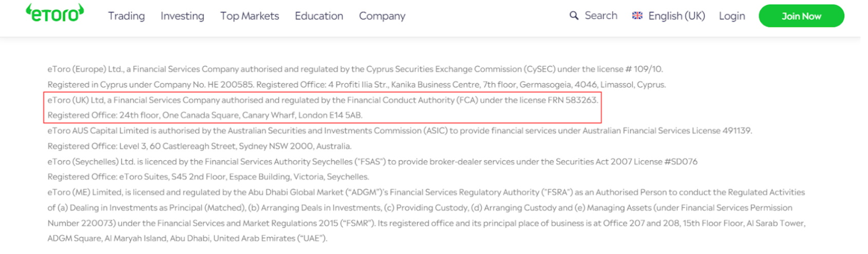Click the Cyprus Company No. HE 200585 line
The height and width of the screenshot is (254, 868).
[x=356, y=84]
